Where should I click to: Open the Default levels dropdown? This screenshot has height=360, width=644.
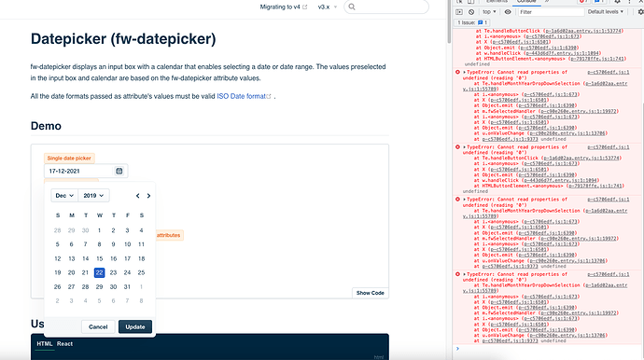pos(606,12)
